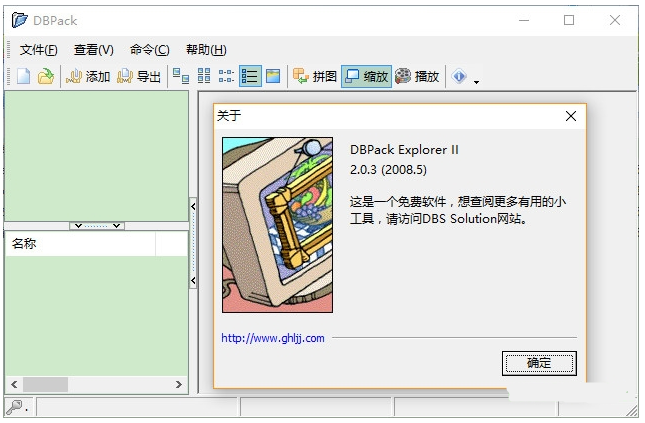Click the New file toolbar icon
This screenshot has width=645, height=423.
tap(23, 76)
